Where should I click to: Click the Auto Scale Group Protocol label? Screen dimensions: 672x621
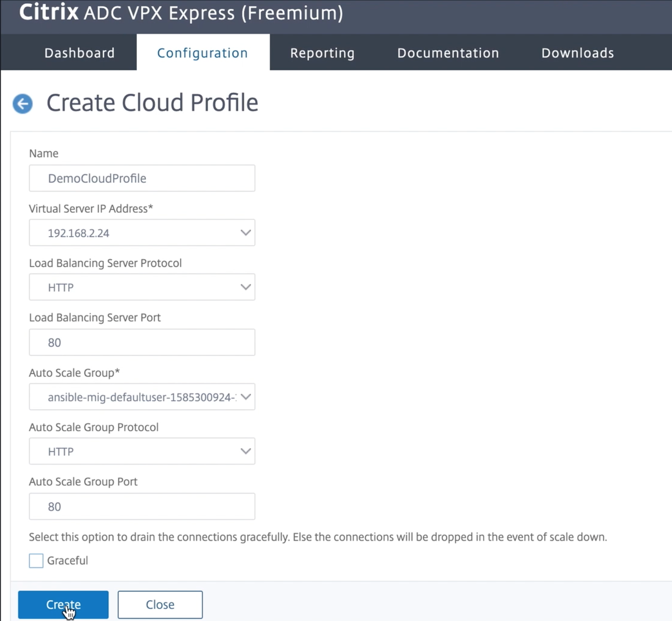94,427
